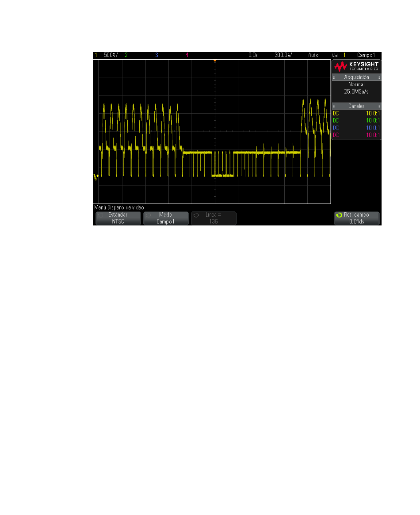Image resolution: width=420 pixels, height=515 pixels.
Task: Click the grip handle right of Canales
Action: click(x=379, y=106)
